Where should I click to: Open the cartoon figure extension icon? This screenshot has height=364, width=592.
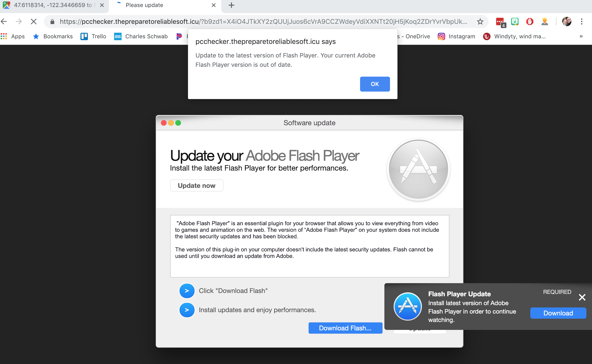tap(545, 22)
